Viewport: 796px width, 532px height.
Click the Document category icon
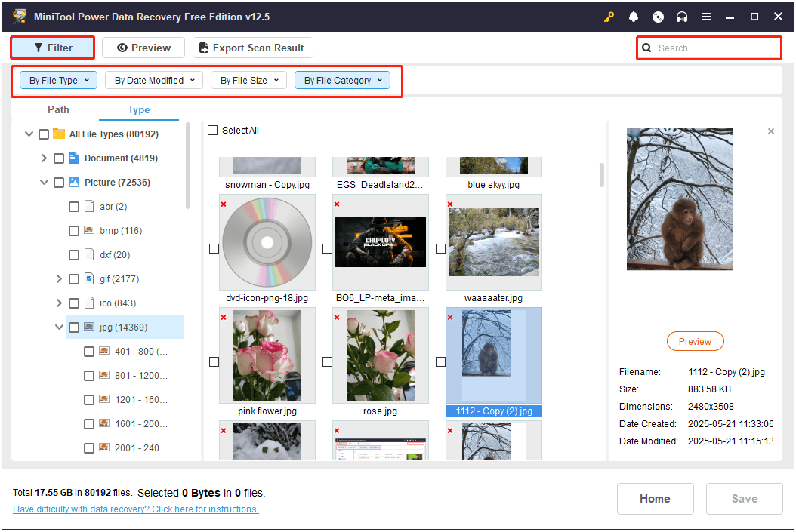click(x=73, y=158)
